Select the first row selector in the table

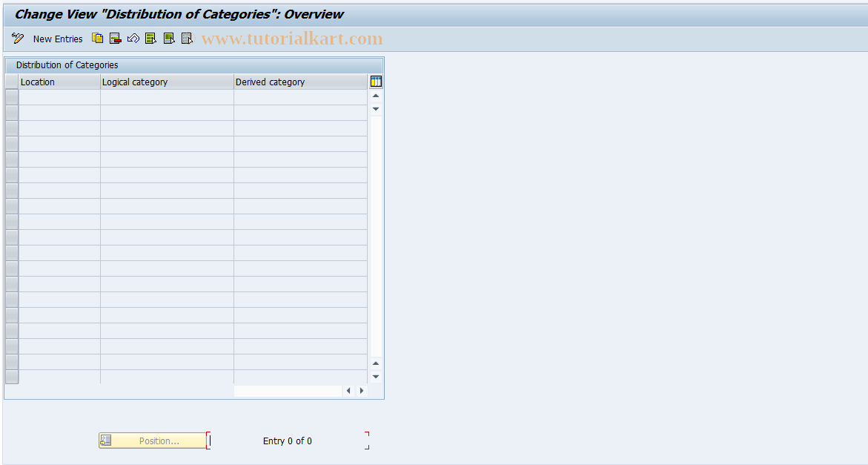11,97
